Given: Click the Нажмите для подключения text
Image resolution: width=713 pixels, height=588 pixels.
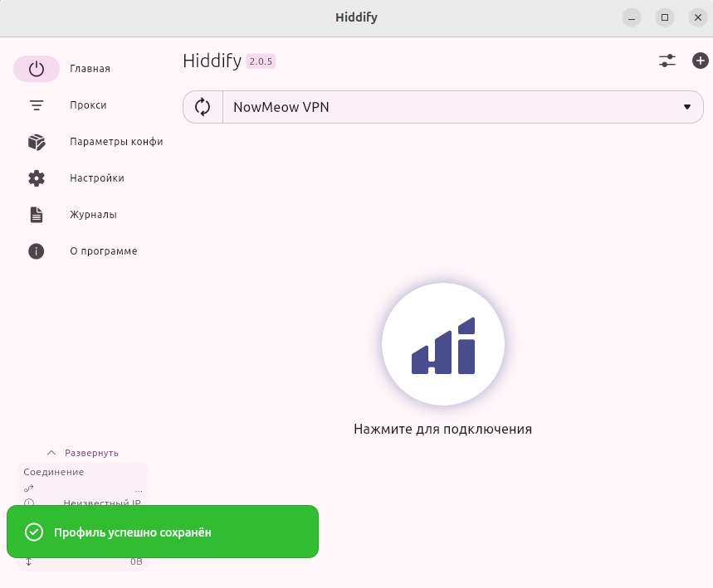Looking at the screenshot, I should click(442, 430).
